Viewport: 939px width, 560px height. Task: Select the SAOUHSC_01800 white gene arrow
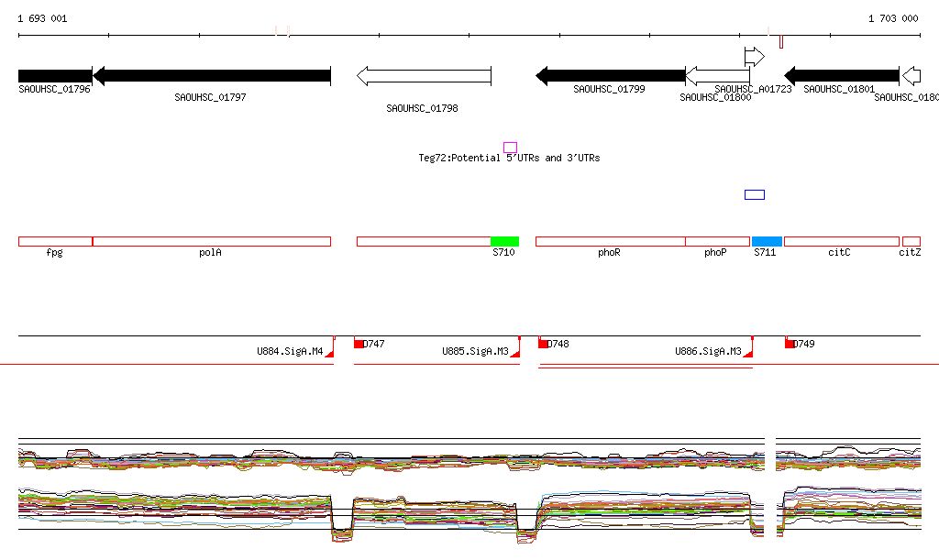tap(717, 76)
